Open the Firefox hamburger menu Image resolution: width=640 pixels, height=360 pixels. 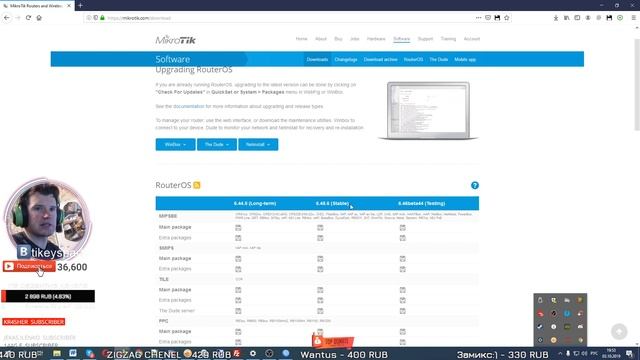click(x=633, y=18)
